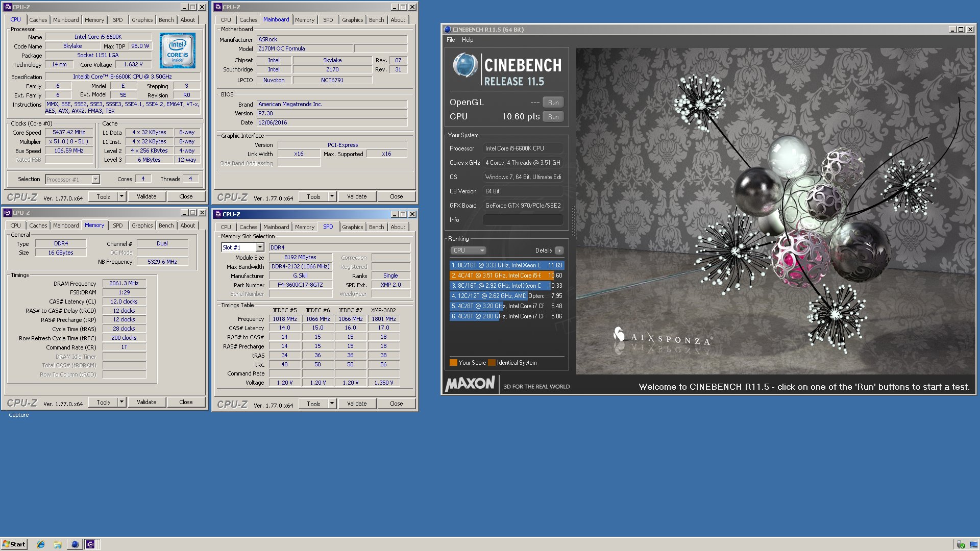
Task: Click CPU-Z window icon in Memory window title
Action: click(x=8, y=213)
